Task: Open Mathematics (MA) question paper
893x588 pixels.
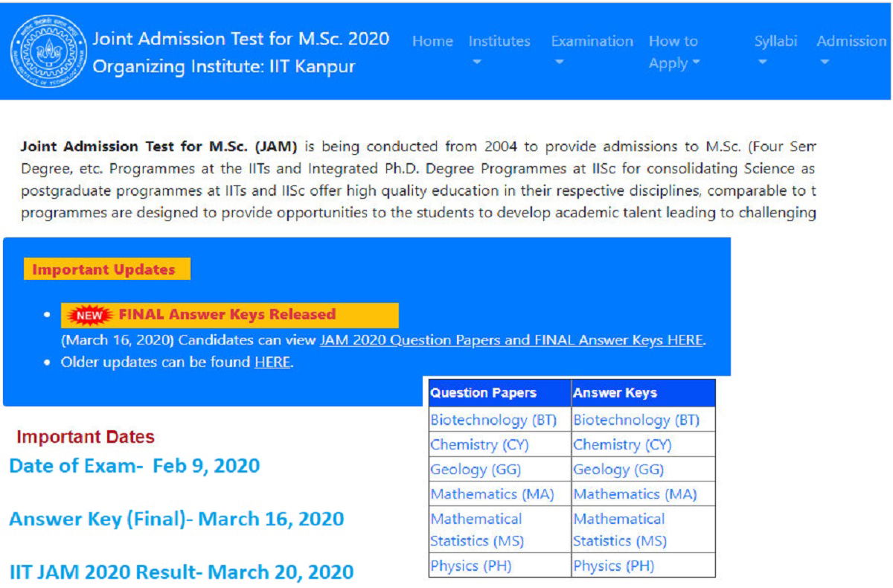Action: coord(492,494)
